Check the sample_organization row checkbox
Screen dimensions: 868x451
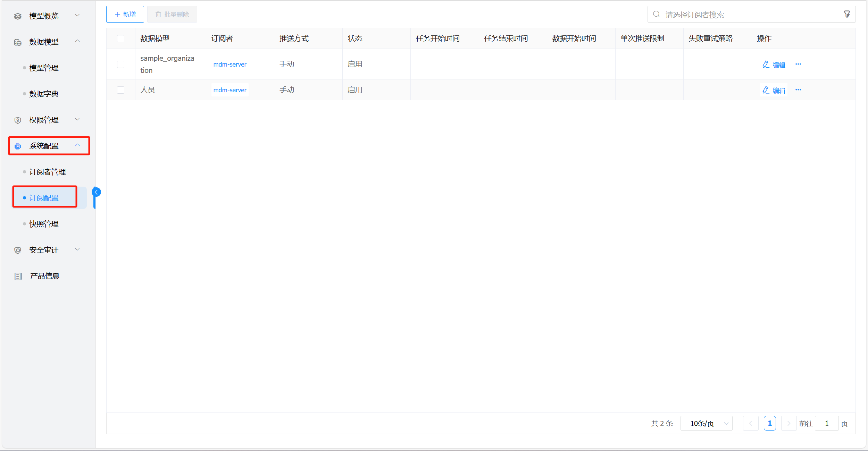(x=120, y=64)
